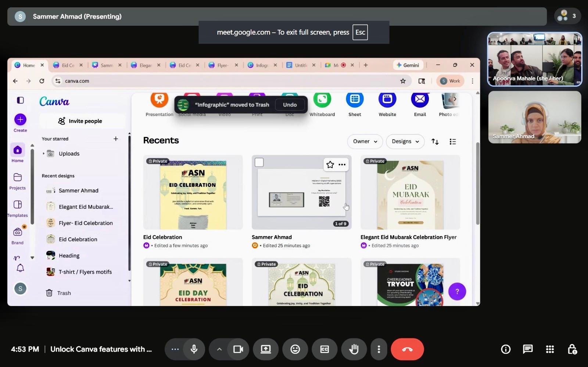Select the Sammer Ahmad design checkbox
This screenshot has width=588, height=367.
pyautogui.click(x=259, y=162)
